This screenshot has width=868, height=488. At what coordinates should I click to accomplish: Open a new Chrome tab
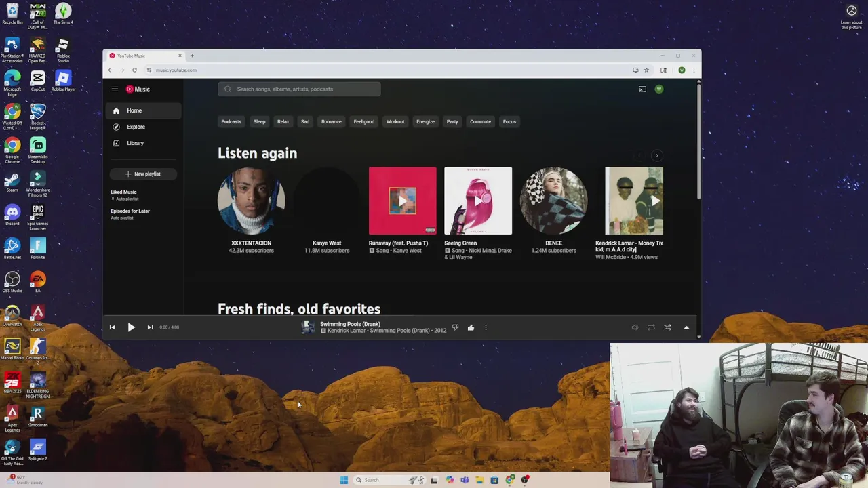tap(192, 56)
